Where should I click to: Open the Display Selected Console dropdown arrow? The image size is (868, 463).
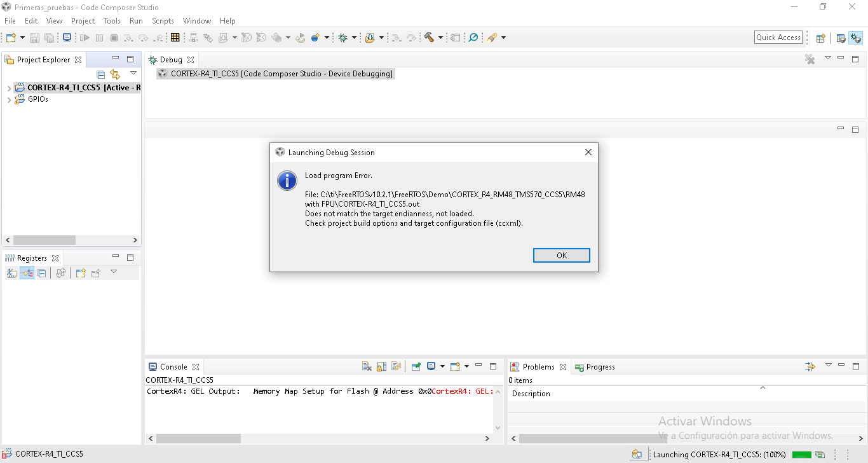point(442,366)
